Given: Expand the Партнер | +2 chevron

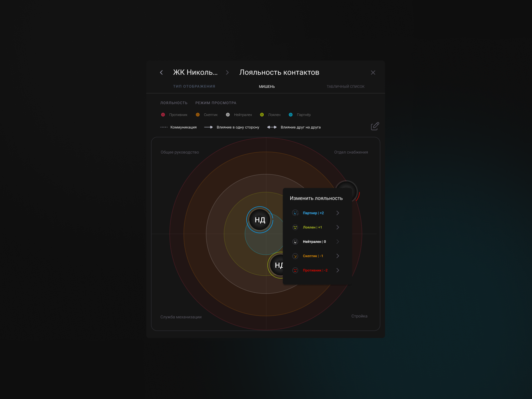Looking at the screenshot, I should click(338, 213).
